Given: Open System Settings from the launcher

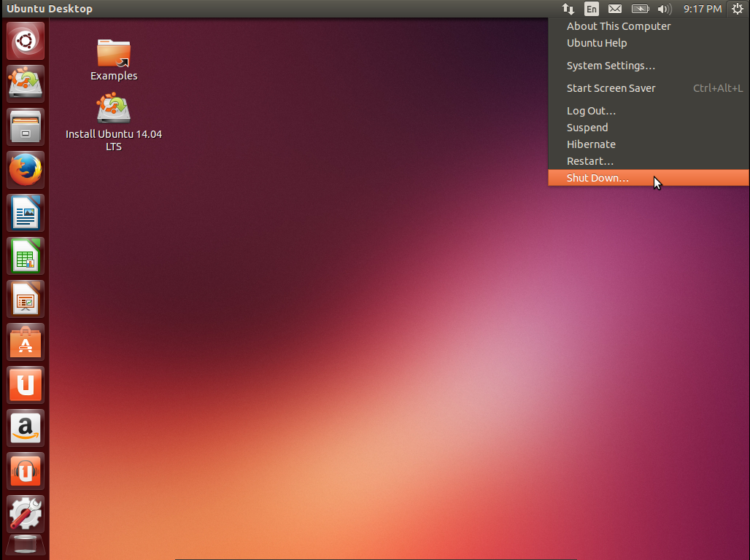Looking at the screenshot, I should coord(25,513).
